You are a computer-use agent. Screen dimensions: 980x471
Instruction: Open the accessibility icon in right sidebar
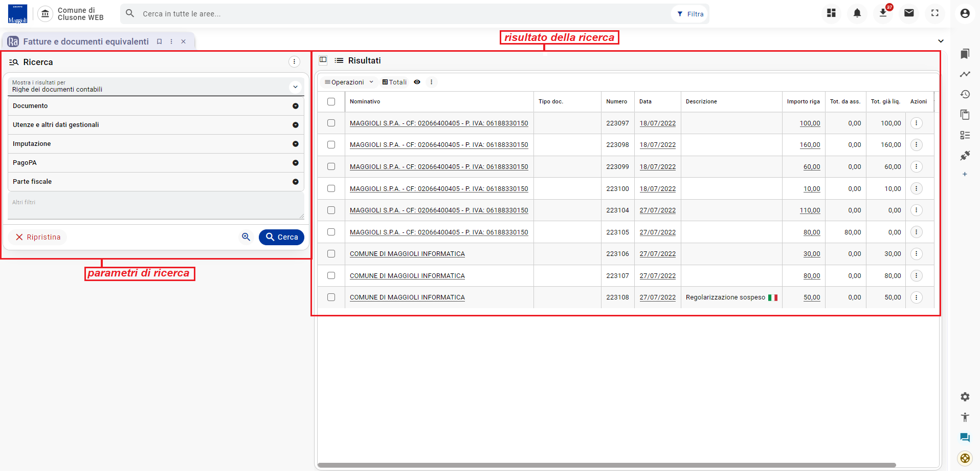tap(965, 417)
